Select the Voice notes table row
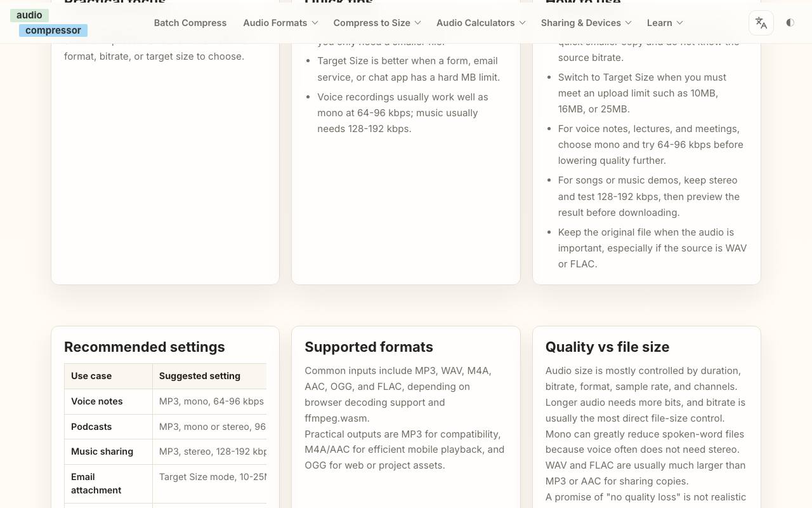Image resolution: width=812 pixels, height=508 pixels. (x=166, y=401)
